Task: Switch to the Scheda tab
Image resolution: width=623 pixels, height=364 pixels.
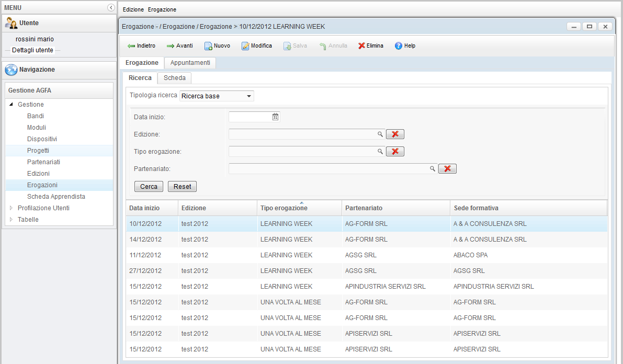Action: tap(174, 78)
